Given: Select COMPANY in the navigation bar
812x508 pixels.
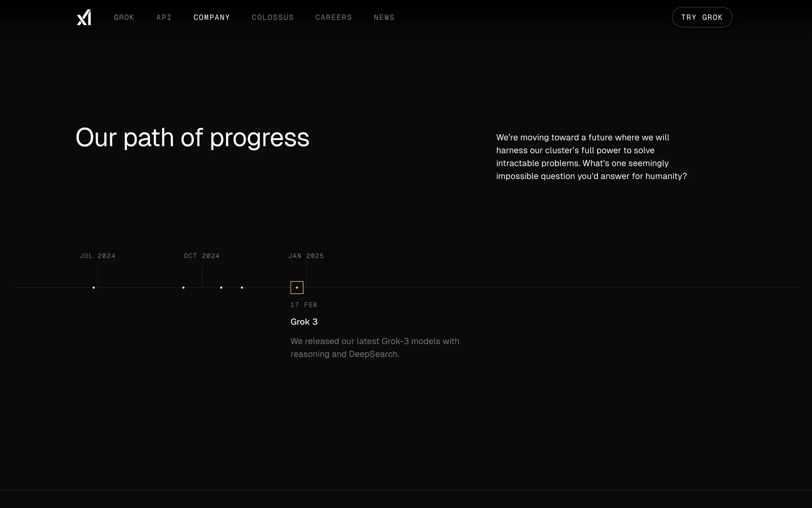Looking at the screenshot, I should 211,17.
